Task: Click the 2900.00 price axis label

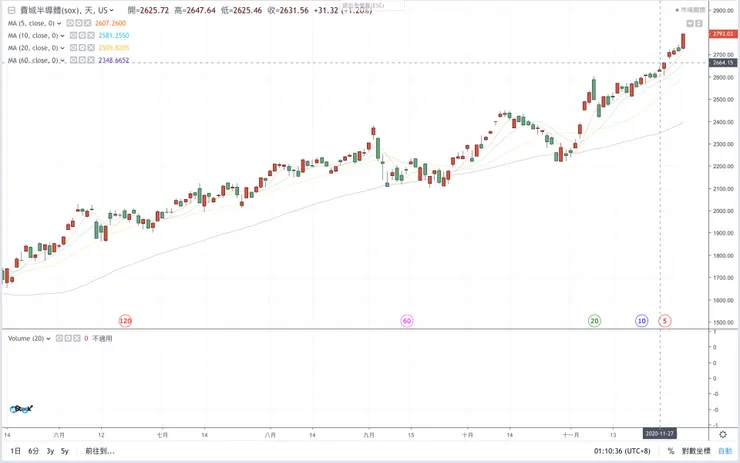Action: click(x=724, y=10)
